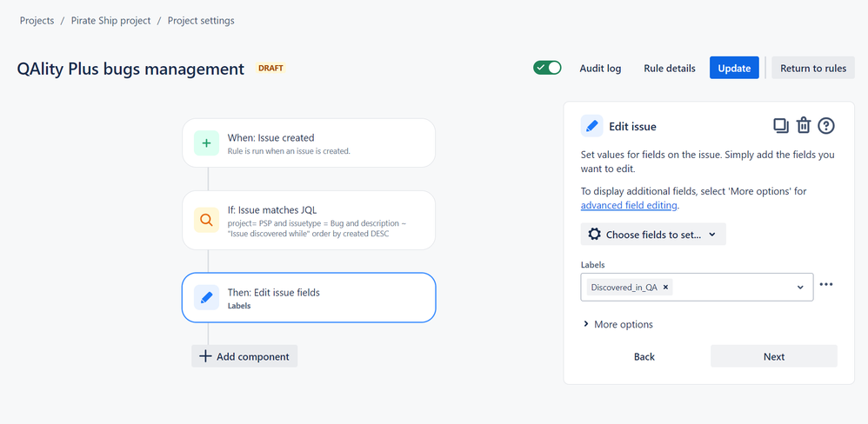Viewport: 868px width, 424px height.
Task: Click the orange magnifier JQL condition icon
Action: [x=206, y=220]
